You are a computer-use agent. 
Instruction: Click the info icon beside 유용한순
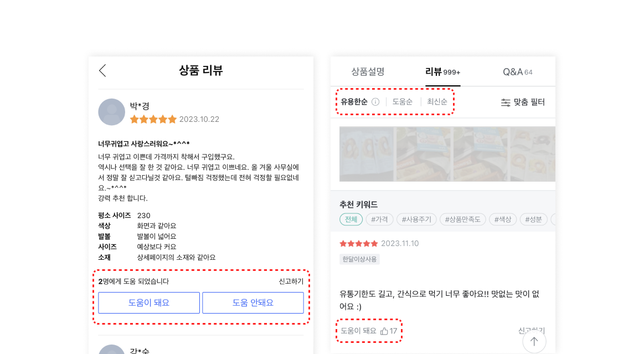pyautogui.click(x=375, y=102)
